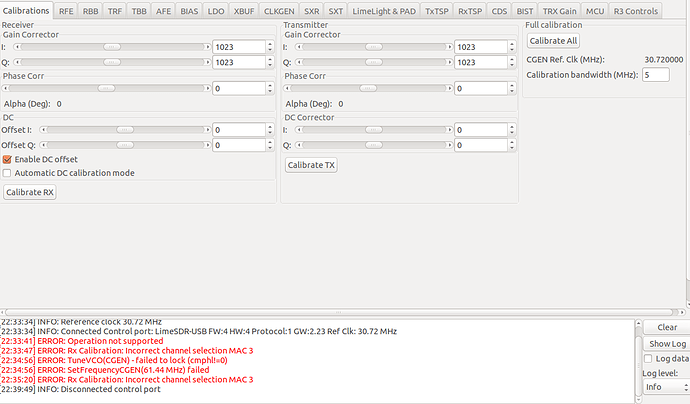The image size is (690, 404).
Task: Click the Receiver Gain Corrector I slider handle
Action: pos(112,47)
